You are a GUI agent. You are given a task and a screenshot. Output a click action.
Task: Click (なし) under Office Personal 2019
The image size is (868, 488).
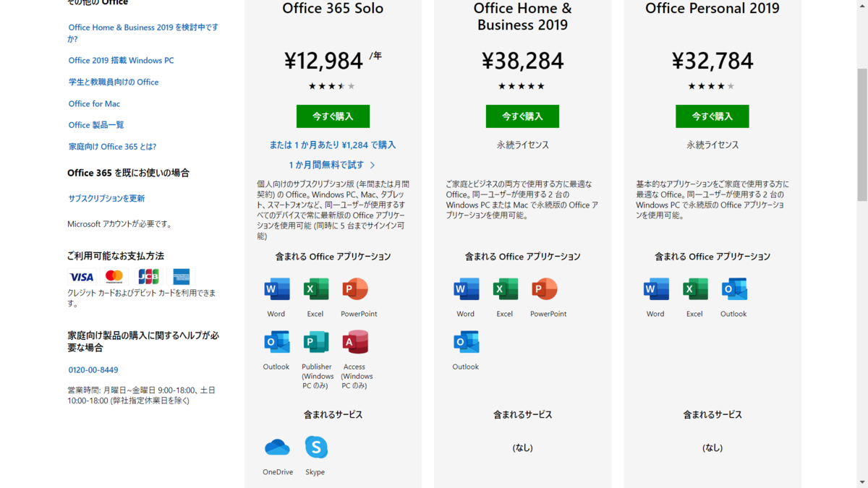point(712,448)
